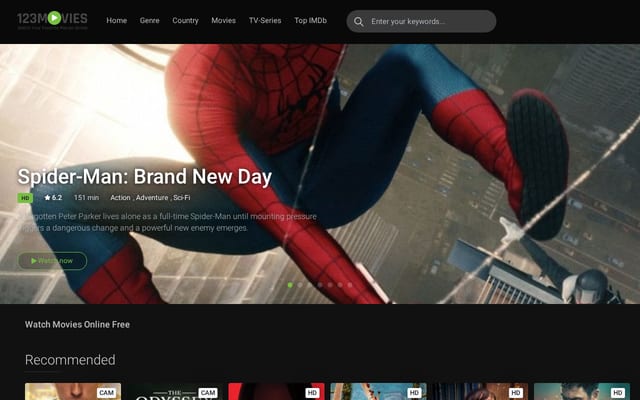
Task: Select the third carousel slide dot
Action: point(309,285)
